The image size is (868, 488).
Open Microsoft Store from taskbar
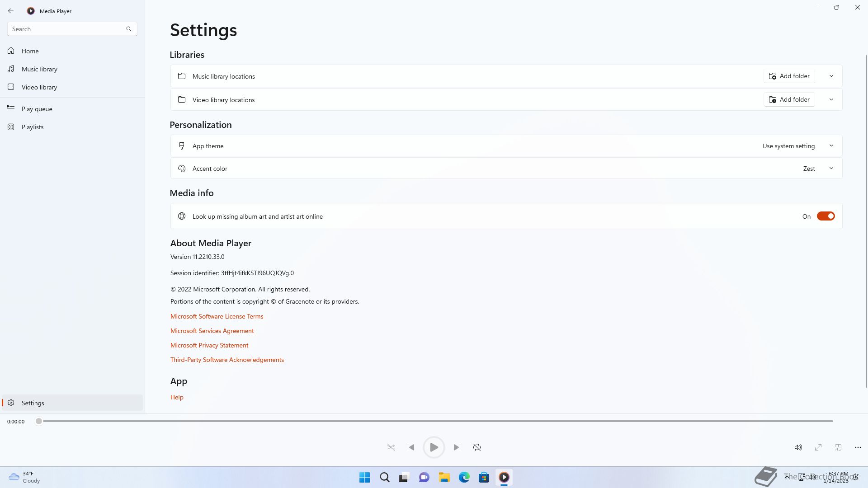pyautogui.click(x=484, y=477)
